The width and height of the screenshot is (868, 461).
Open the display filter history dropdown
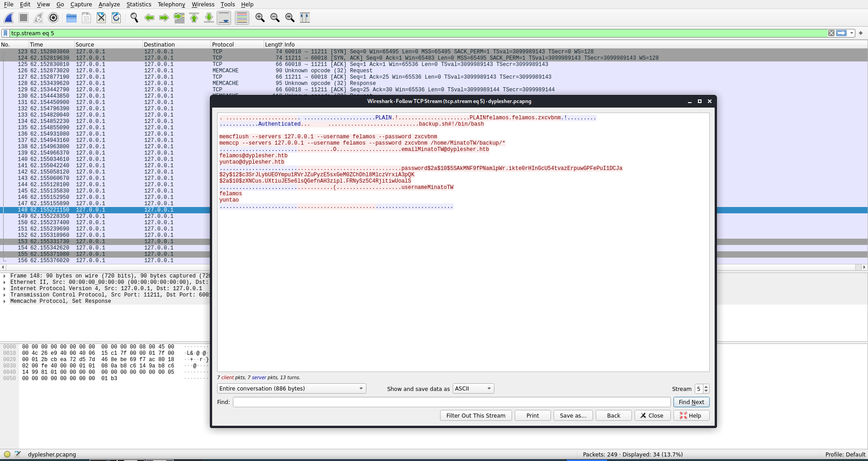[x=852, y=33]
